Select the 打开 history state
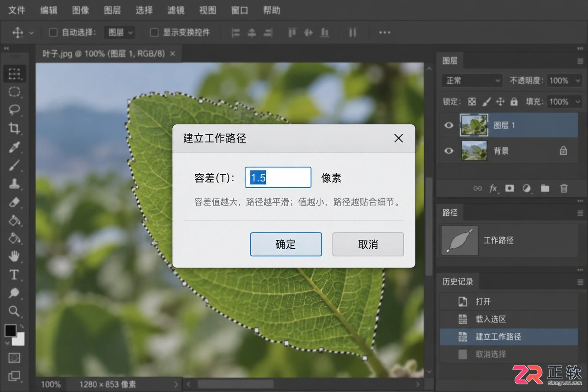This screenshot has height=392, width=588. tap(509, 301)
